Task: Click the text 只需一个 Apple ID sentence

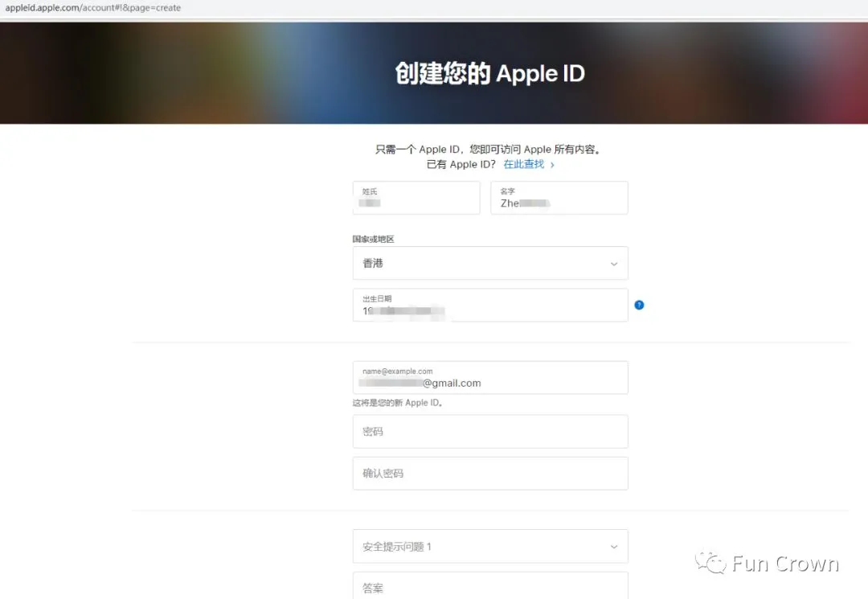Action: (489, 150)
